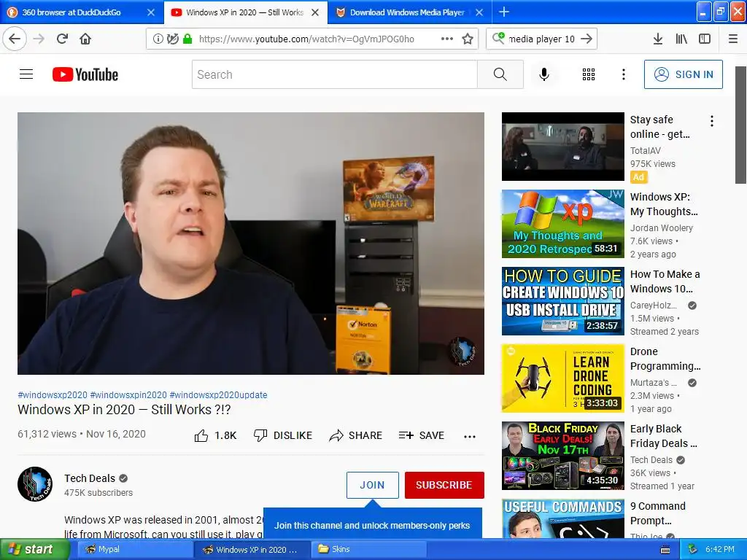747x560 pixels.
Task: Open 9 Command Prompt video title
Action: (x=658, y=513)
